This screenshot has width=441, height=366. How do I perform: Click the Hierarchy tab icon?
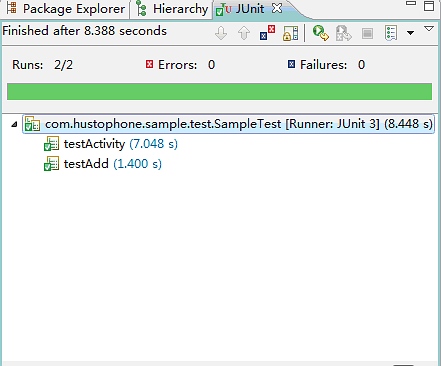pos(141,8)
